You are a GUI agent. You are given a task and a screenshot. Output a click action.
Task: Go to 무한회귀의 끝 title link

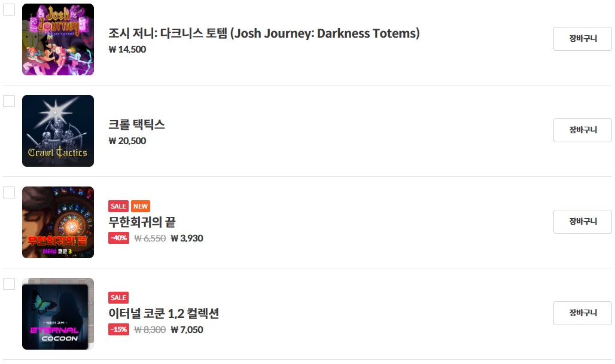[x=142, y=222]
